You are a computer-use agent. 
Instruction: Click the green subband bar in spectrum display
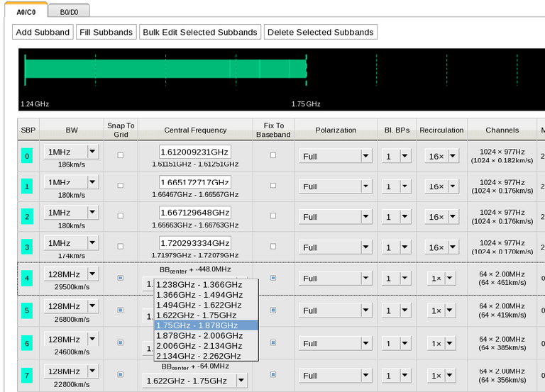coord(165,69)
